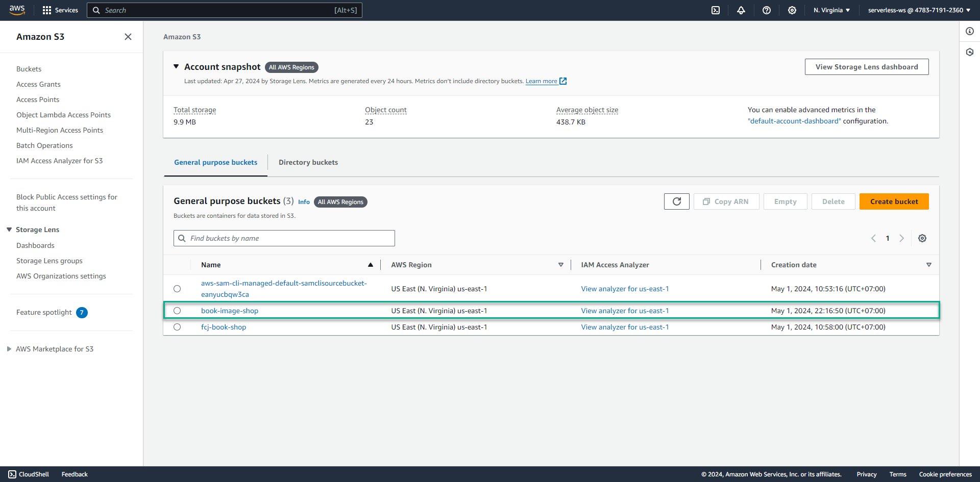
Task: Refresh the general purpose buckets list
Action: pyautogui.click(x=677, y=201)
